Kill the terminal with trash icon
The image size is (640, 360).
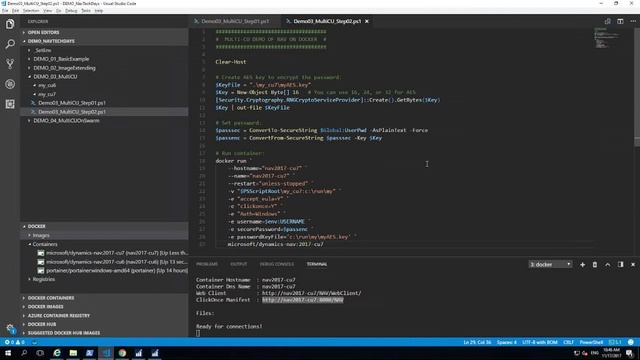click(595, 264)
